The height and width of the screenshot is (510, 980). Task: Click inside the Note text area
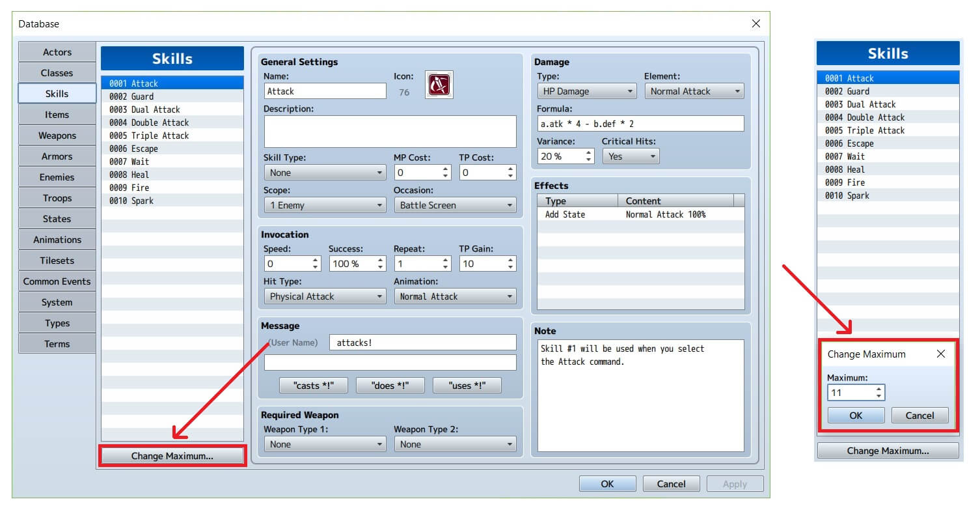point(640,395)
